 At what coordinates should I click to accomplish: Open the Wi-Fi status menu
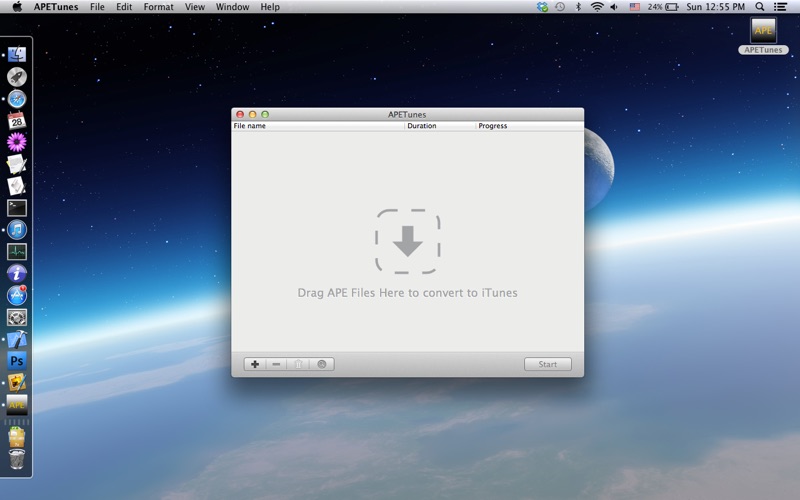point(597,7)
